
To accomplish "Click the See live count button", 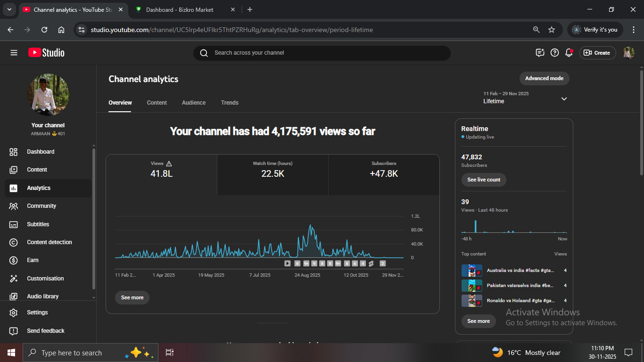I will 484,180.
